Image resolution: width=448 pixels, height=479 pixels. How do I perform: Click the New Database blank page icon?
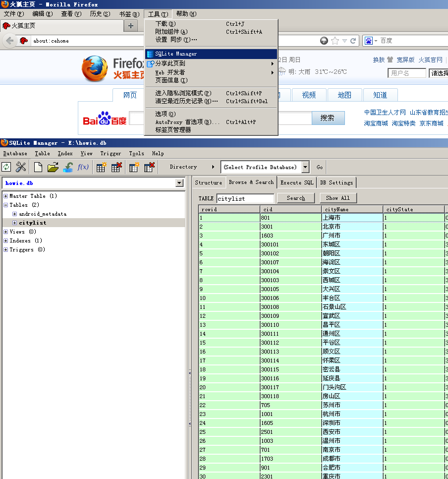tap(38, 167)
